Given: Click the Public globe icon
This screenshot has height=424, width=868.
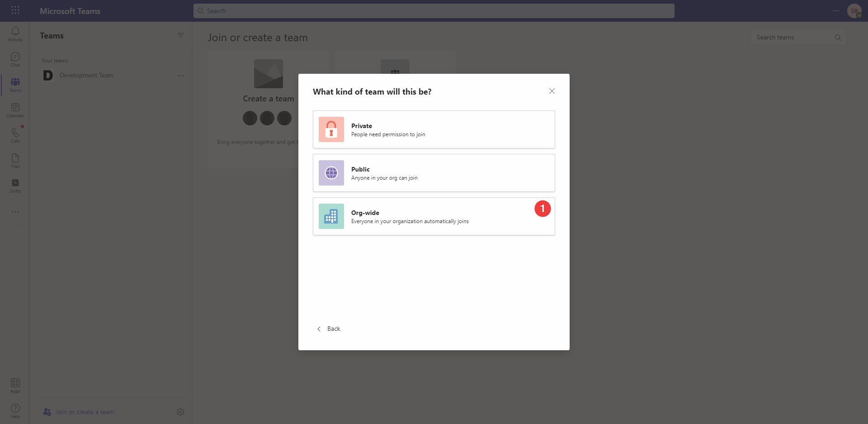Looking at the screenshot, I should click(331, 173).
